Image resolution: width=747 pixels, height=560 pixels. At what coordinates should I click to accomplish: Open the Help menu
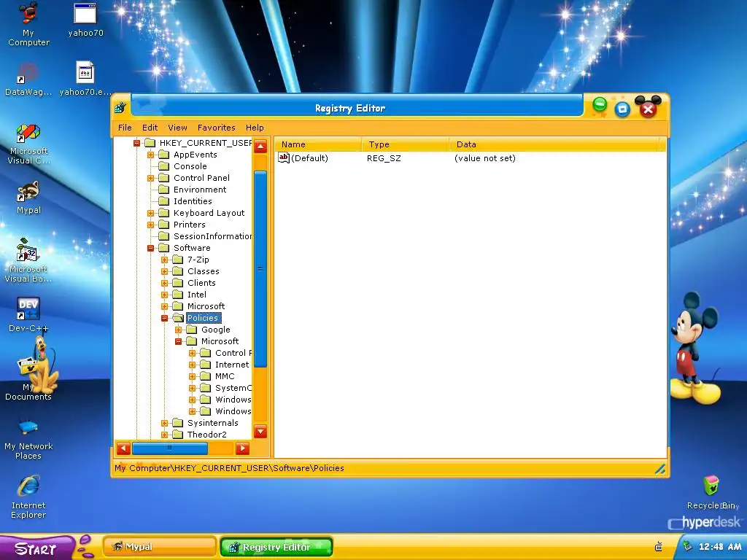tap(255, 128)
